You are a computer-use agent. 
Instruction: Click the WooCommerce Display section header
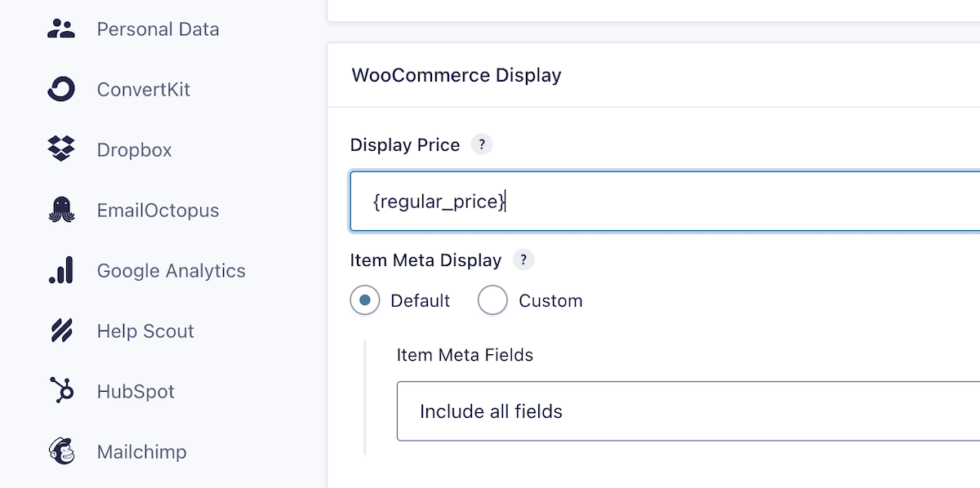coord(457,76)
